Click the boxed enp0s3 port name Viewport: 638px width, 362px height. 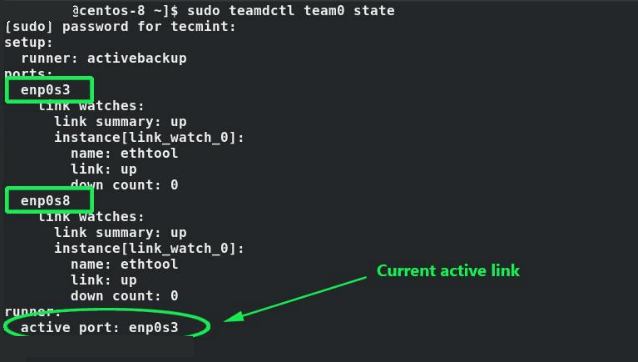(46, 89)
